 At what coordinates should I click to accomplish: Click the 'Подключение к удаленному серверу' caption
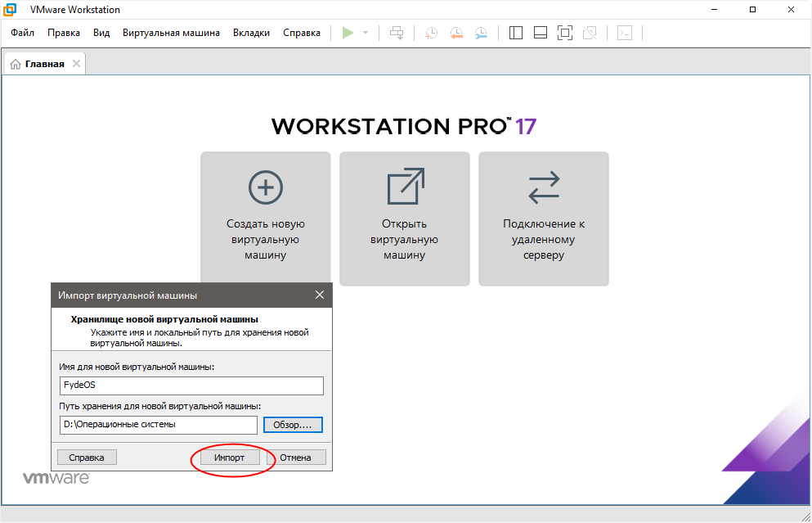click(544, 240)
